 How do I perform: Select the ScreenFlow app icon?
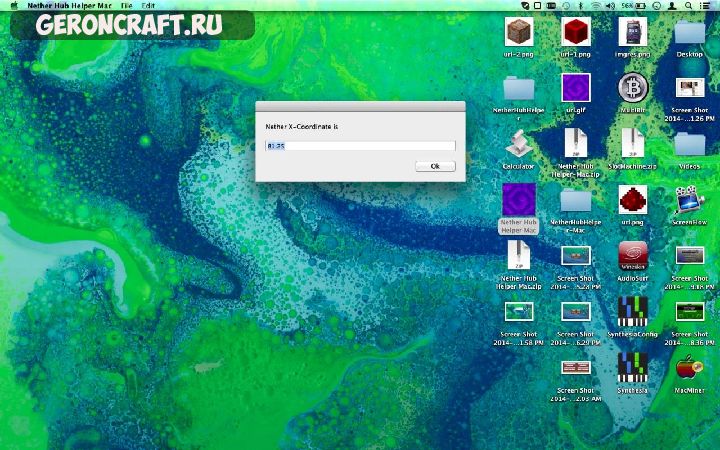690,200
